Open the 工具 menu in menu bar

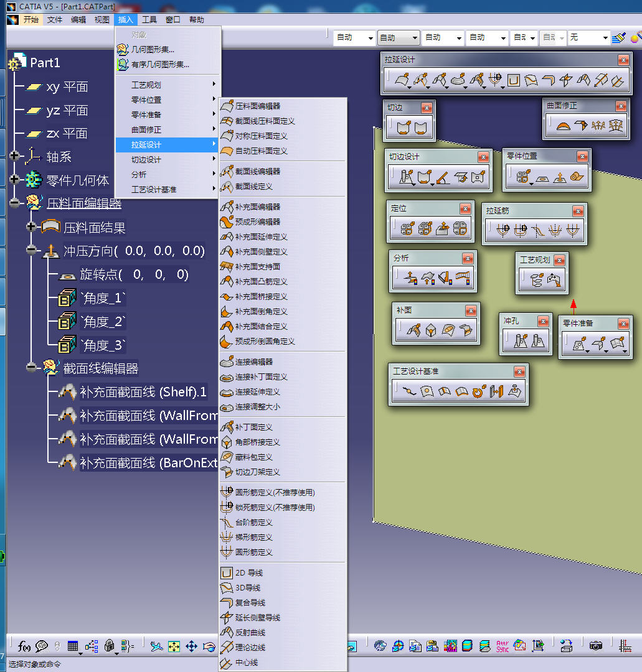[x=149, y=19]
